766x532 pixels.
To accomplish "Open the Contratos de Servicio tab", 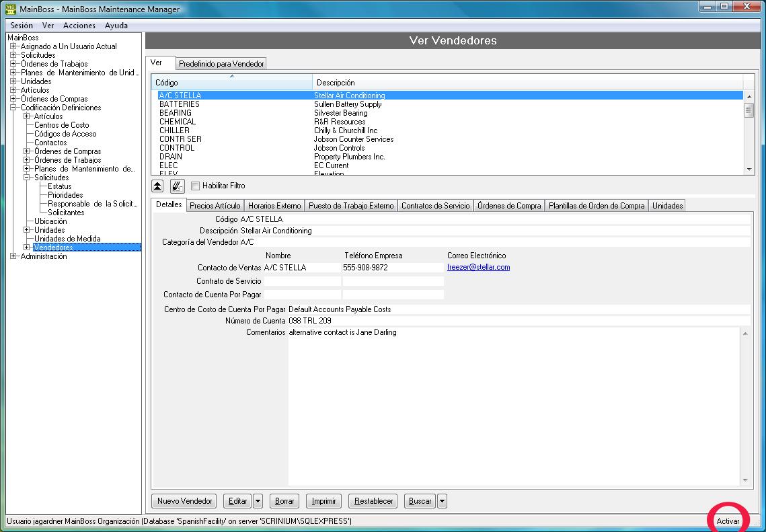I will pyautogui.click(x=436, y=206).
